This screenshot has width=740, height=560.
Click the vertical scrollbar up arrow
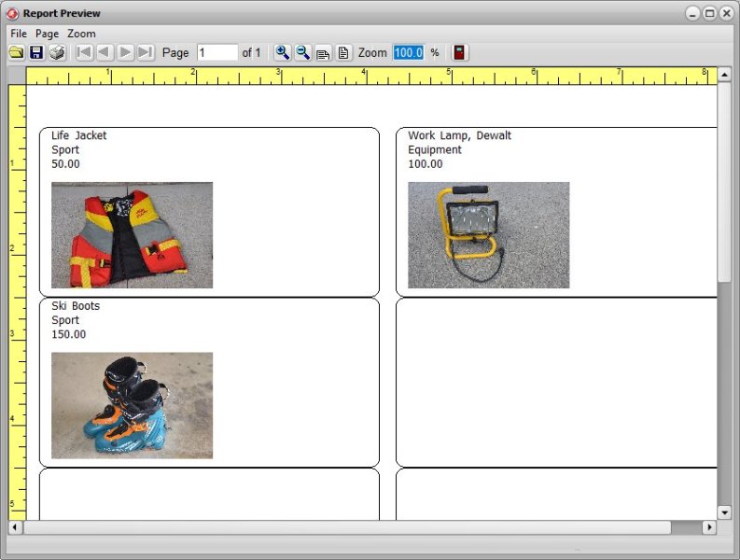pyautogui.click(x=724, y=74)
